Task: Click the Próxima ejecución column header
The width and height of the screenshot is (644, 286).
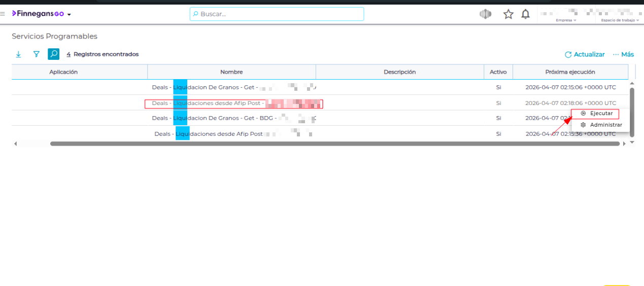Action: tap(570, 72)
